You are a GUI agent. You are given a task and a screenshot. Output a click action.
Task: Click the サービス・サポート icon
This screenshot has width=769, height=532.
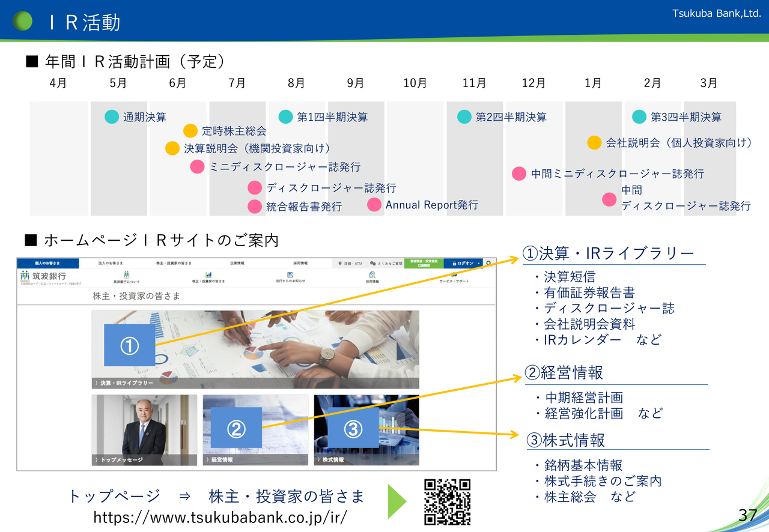[454, 274]
